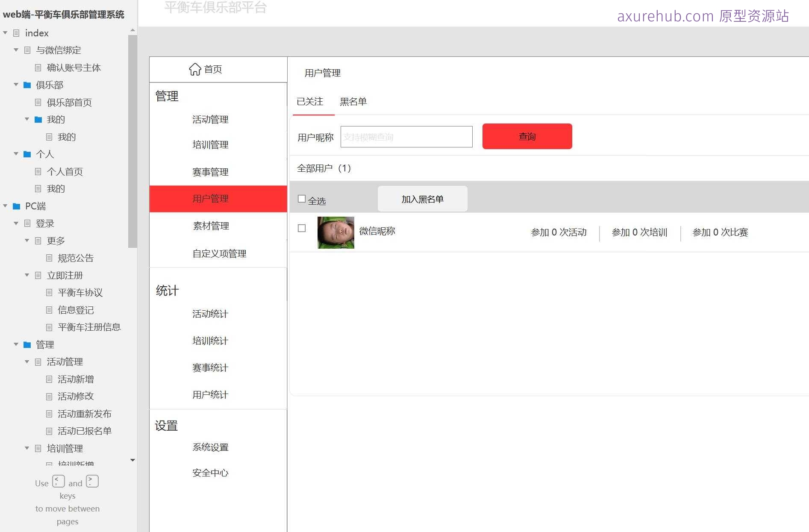
Task: Open 培训统计 under 统计
Action: (x=210, y=341)
